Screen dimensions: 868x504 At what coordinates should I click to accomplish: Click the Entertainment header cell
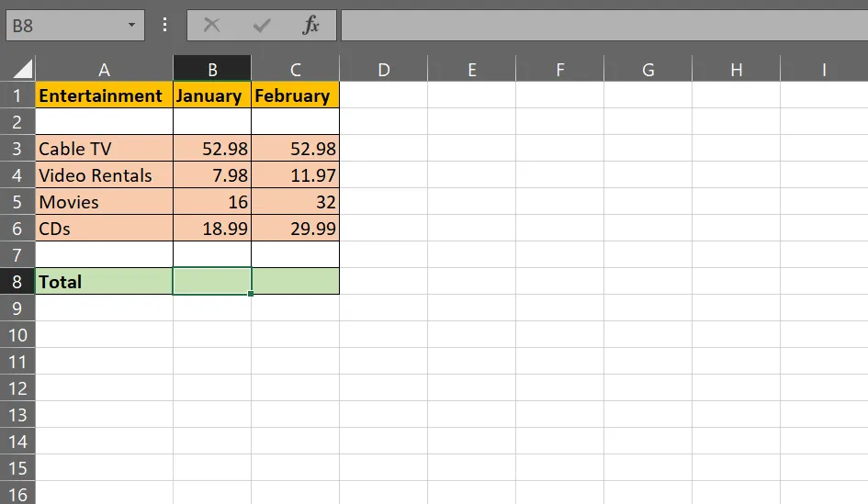click(x=104, y=95)
